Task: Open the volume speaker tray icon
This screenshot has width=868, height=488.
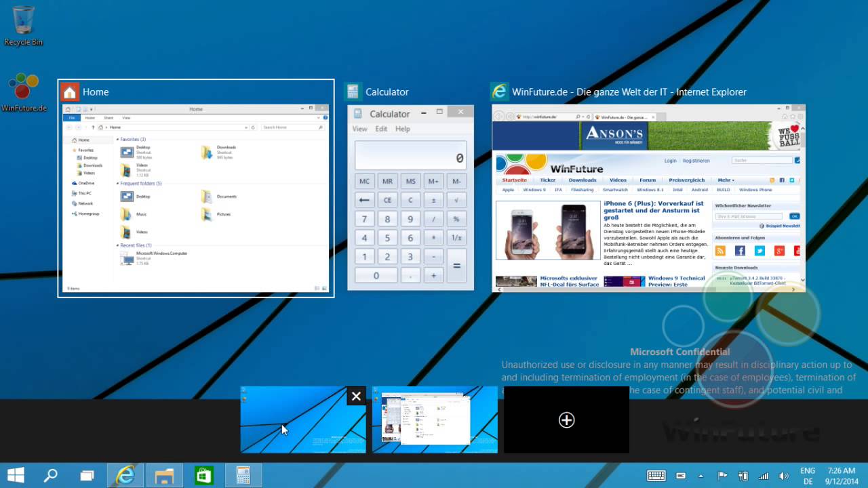Action: point(784,476)
